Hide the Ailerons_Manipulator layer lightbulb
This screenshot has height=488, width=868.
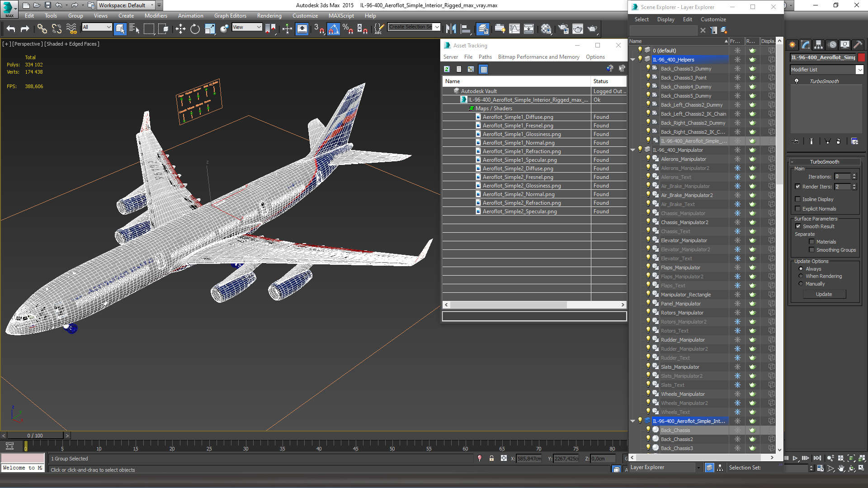point(648,159)
